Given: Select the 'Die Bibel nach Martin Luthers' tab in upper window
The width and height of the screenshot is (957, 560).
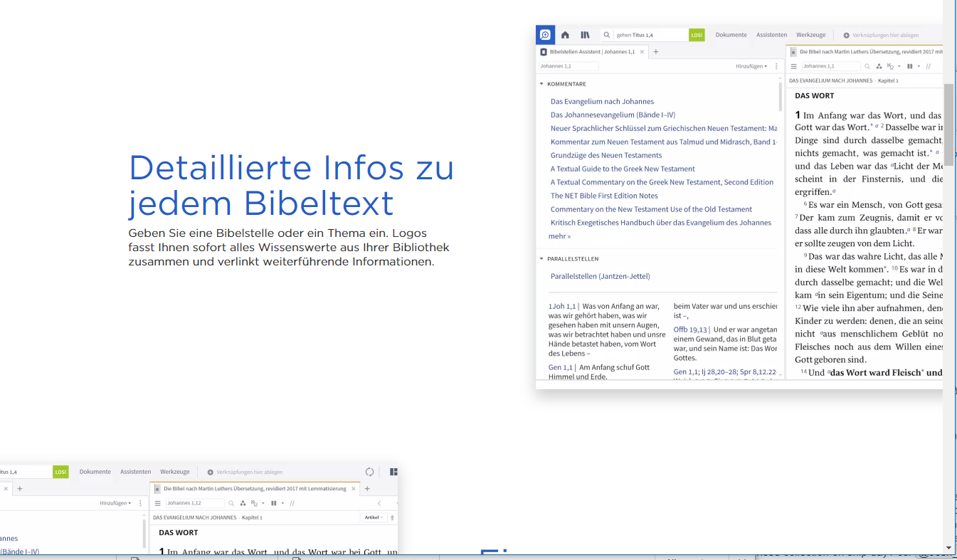Looking at the screenshot, I should click(x=865, y=52).
